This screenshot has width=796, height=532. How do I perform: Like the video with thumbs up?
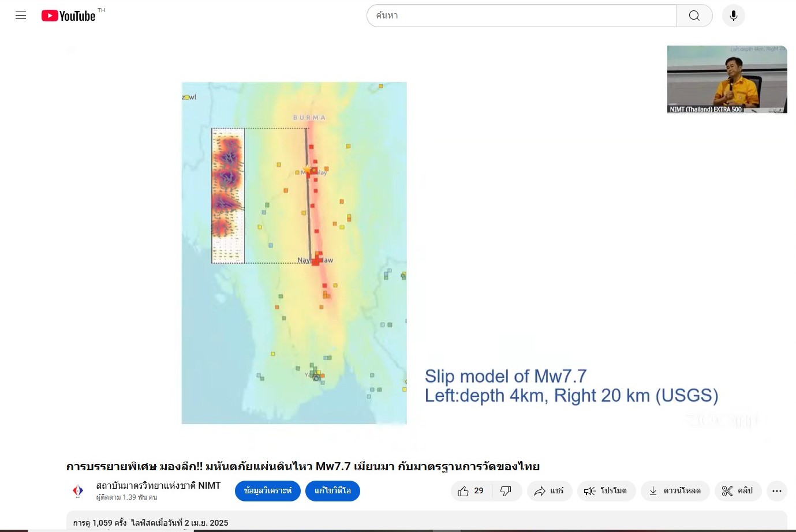coord(471,491)
